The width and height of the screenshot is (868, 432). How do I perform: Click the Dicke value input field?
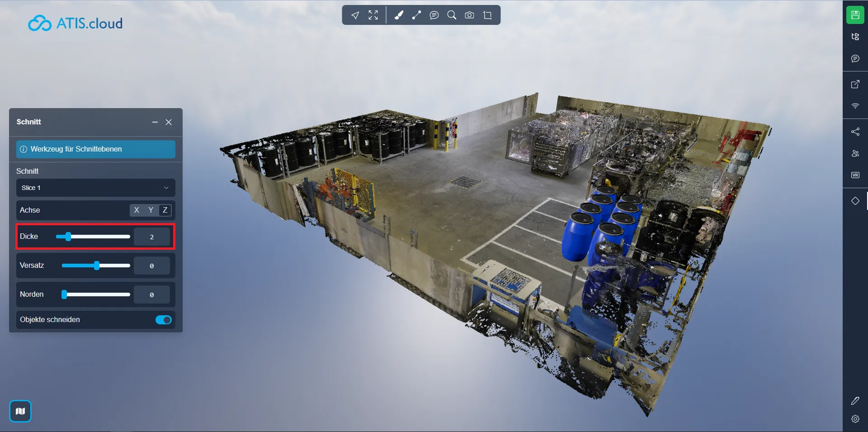pos(152,237)
